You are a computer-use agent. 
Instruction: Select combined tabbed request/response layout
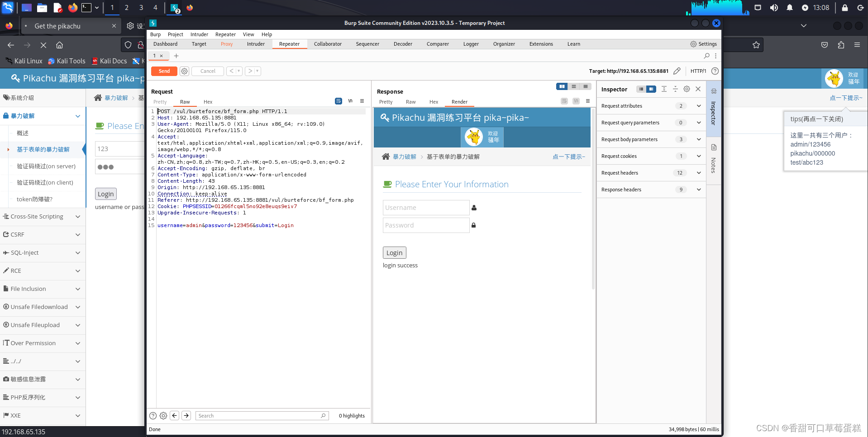[586, 86]
